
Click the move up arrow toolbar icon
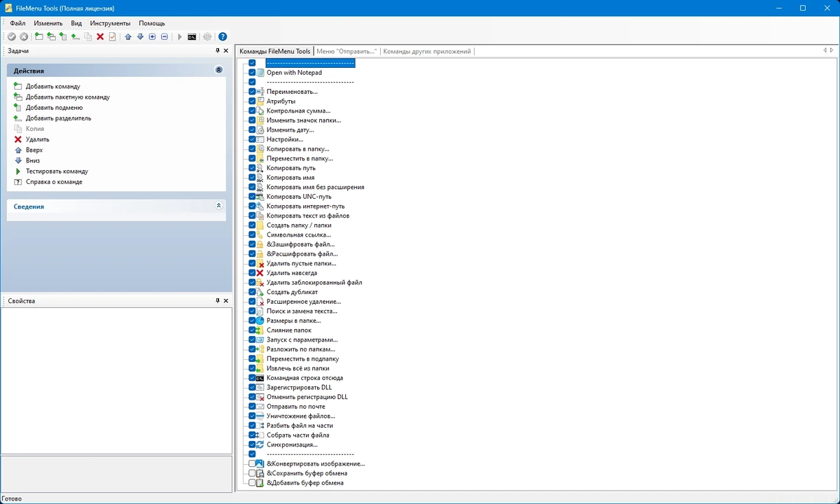pyautogui.click(x=128, y=36)
